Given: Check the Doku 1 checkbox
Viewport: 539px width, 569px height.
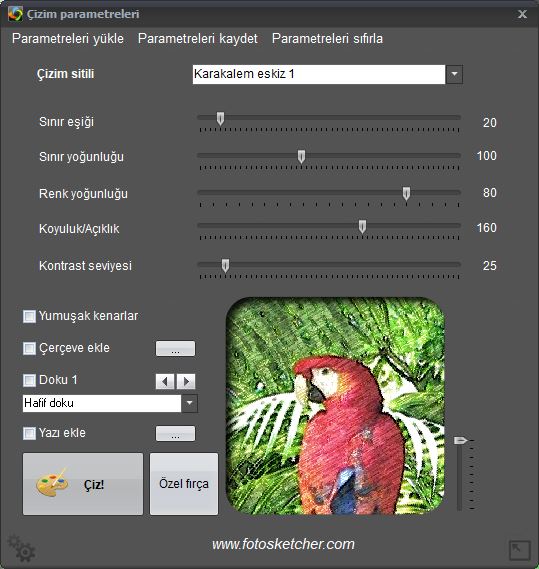Looking at the screenshot, I should 29,380.
